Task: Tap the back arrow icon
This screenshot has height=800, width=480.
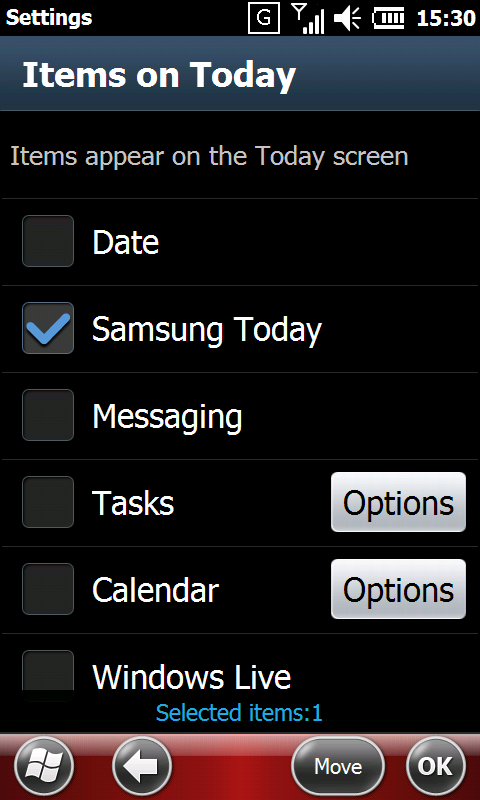Action: tap(142, 766)
